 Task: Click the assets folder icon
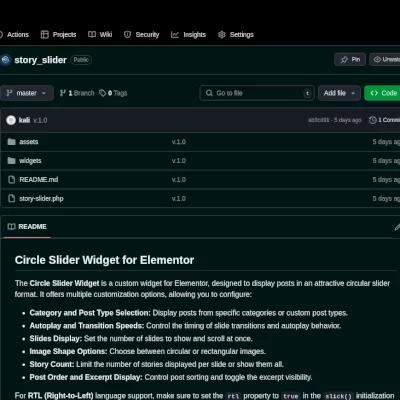pos(12,142)
